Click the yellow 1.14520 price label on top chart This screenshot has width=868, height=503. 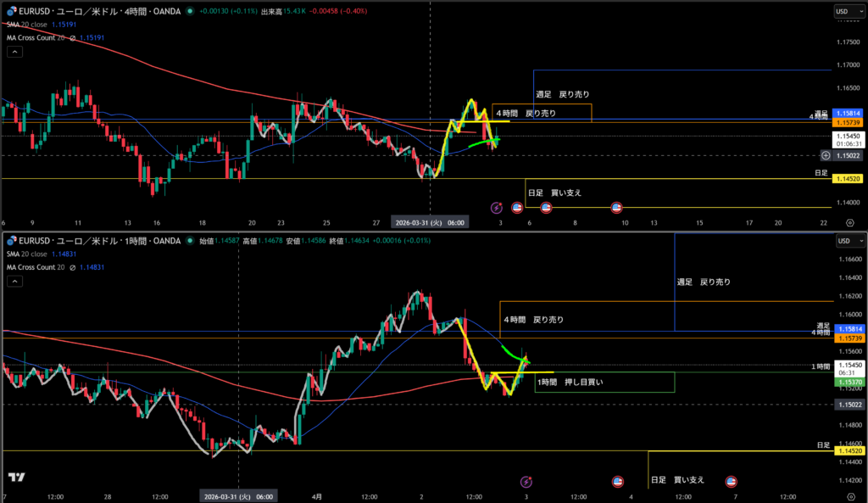coord(848,179)
